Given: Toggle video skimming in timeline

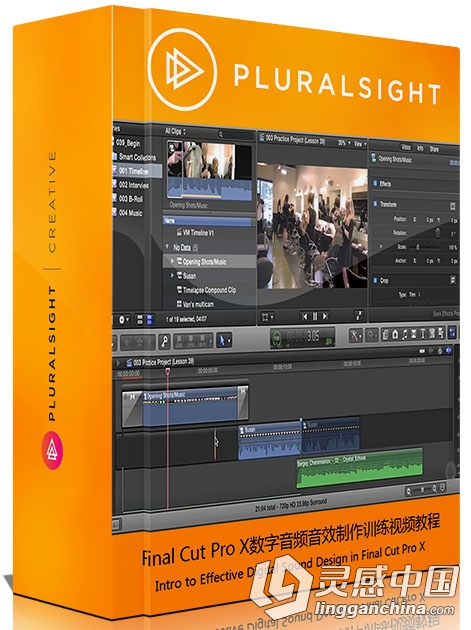Looking at the screenshot, I should pyautogui.click(x=422, y=351).
